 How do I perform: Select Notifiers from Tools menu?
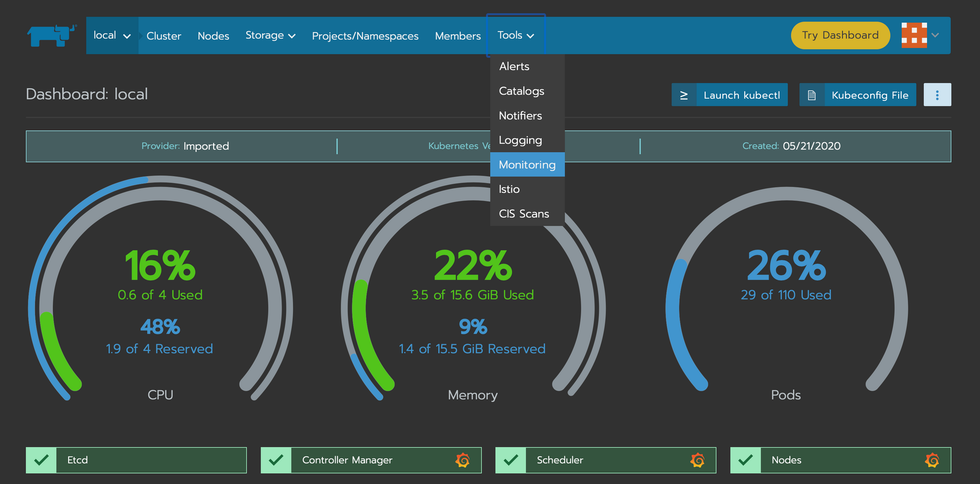click(x=527, y=115)
